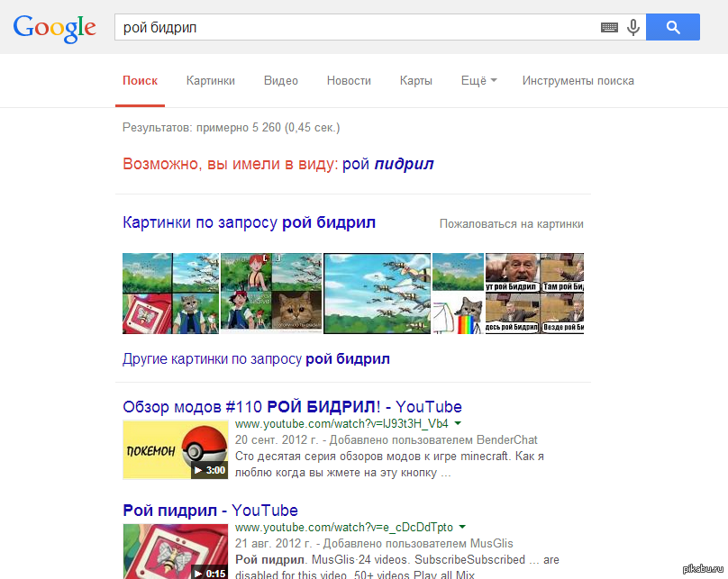The width and height of the screenshot is (728, 579).
Task: Open 'Инструменты поиска' search tools
Action: pos(578,81)
